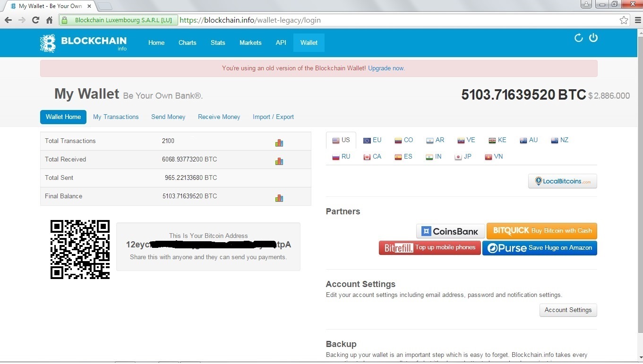
Task: Click browser home icon
Action: [49, 20]
